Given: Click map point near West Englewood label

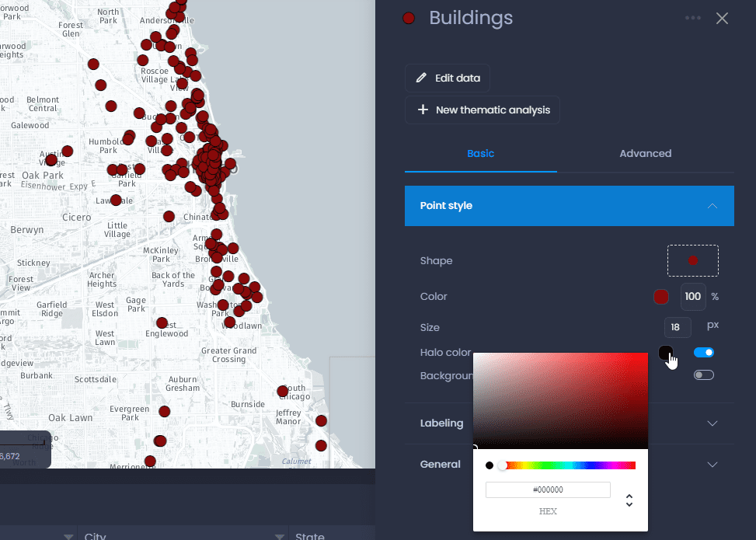Looking at the screenshot, I should (x=162, y=323).
